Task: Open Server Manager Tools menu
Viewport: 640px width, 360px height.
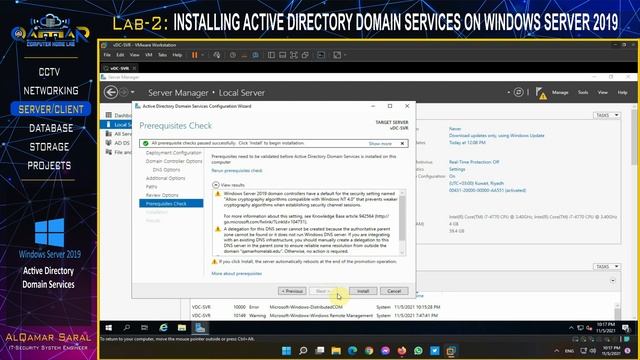Action: tap(583, 93)
